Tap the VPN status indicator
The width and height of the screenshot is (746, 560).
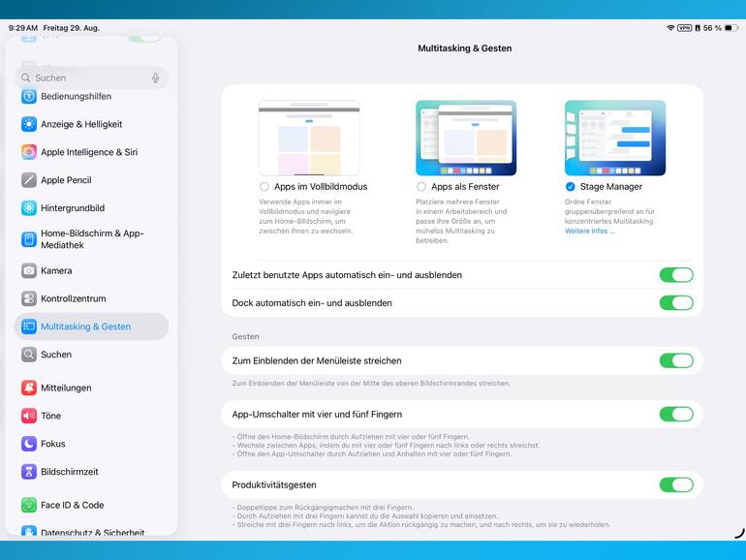pyautogui.click(x=684, y=28)
